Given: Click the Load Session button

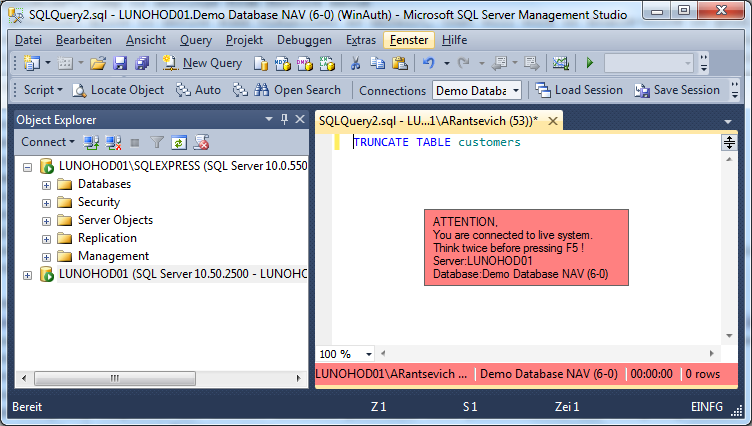Looking at the screenshot, I should pos(579,90).
